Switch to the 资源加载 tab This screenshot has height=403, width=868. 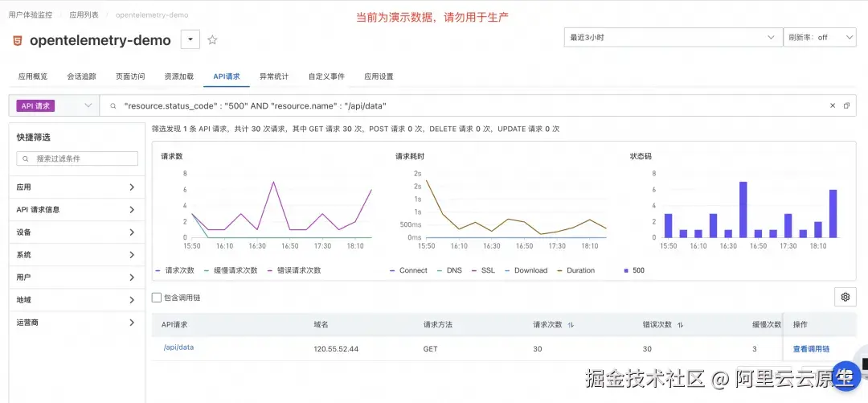click(x=178, y=76)
